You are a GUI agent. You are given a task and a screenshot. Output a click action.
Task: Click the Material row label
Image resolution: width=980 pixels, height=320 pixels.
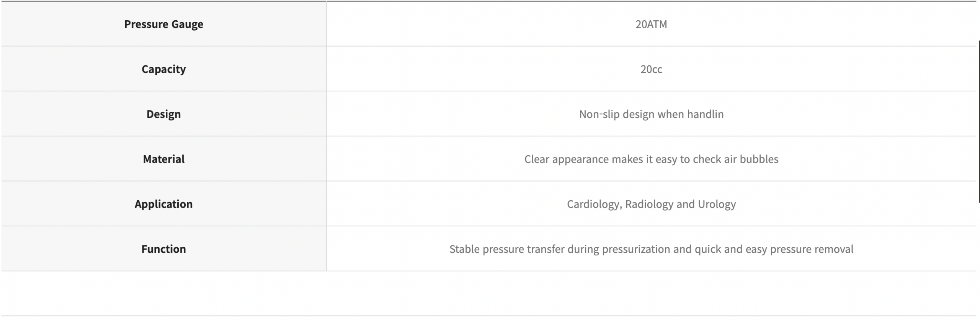163,159
